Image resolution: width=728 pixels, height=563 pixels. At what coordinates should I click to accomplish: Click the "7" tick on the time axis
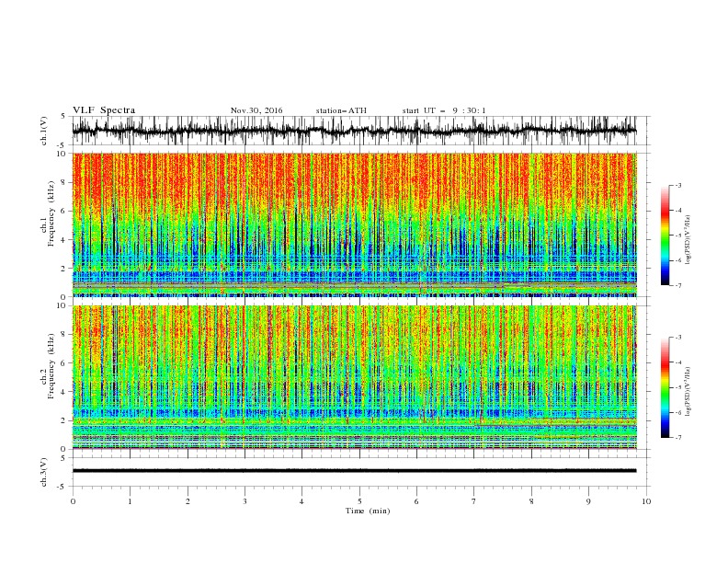(x=474, y=501)
